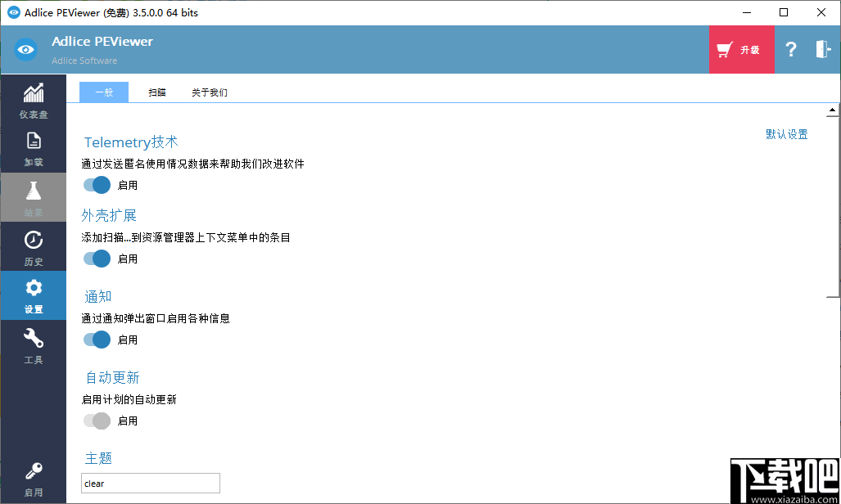
Task: Select the 加载 load icon in sidebar
Action: [x=33, y=149]
